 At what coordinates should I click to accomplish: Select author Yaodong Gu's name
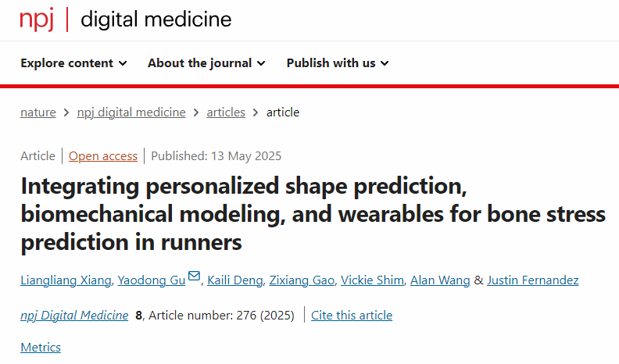click(x=151, y=280)
